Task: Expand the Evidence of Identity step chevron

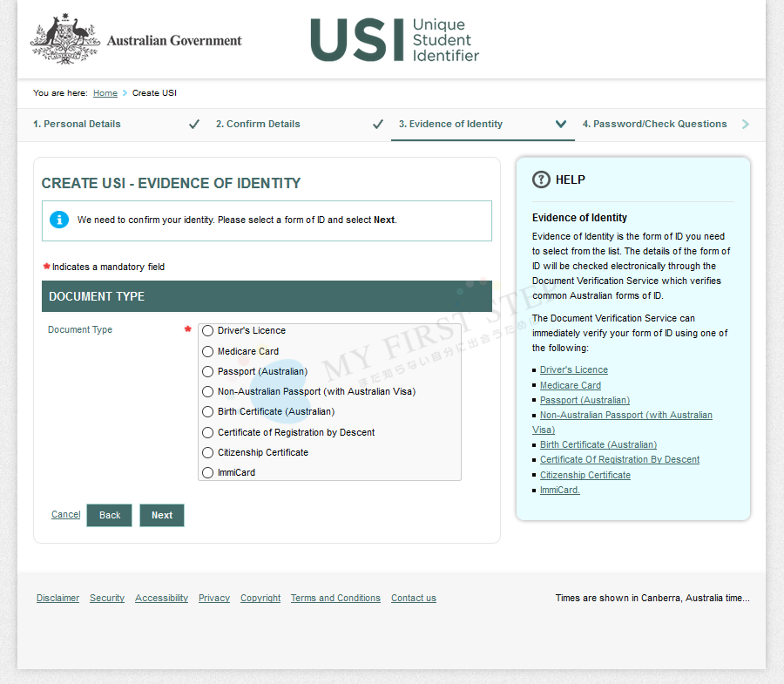Action: tap(561, 124)
